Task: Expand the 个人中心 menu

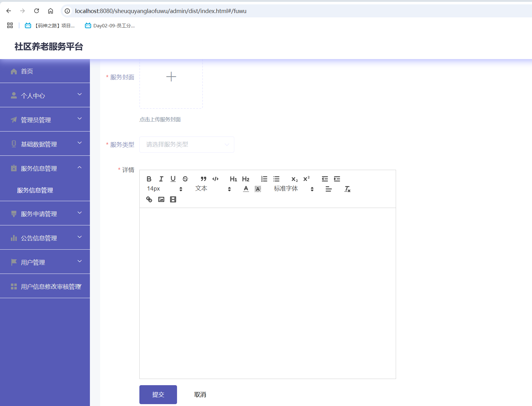Action: pos(45,95)
